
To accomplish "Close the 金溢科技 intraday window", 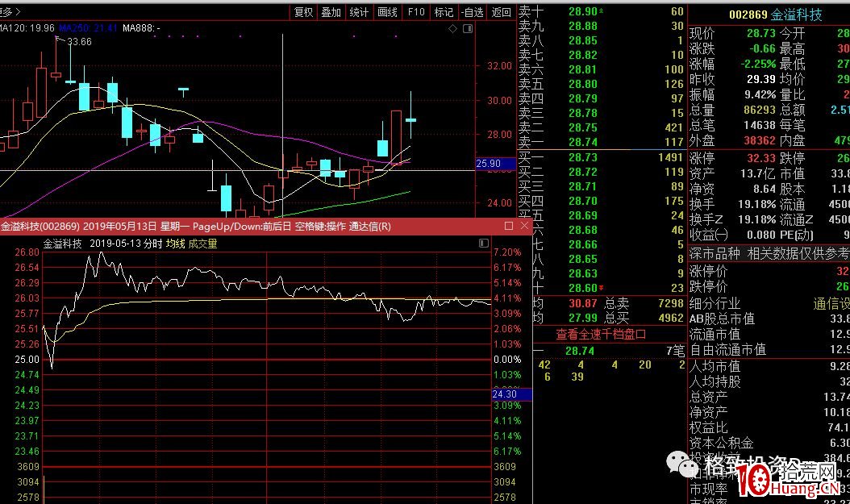I will tap(524, 226).
